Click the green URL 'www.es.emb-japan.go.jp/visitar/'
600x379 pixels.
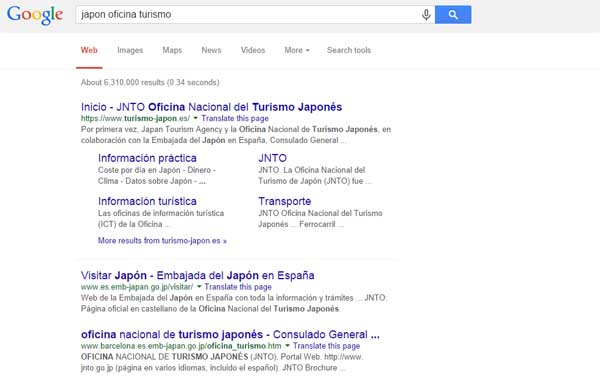click(x=137, y=287)
